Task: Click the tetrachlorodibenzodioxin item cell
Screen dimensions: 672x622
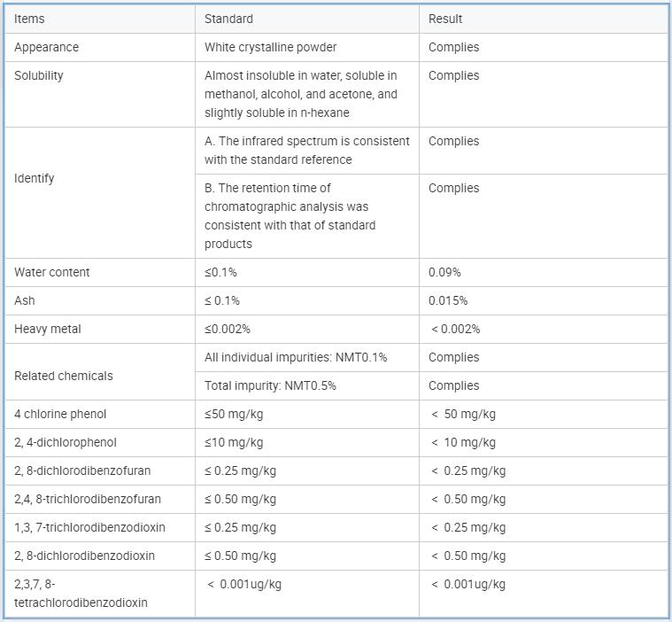Action: coord(81,593)
